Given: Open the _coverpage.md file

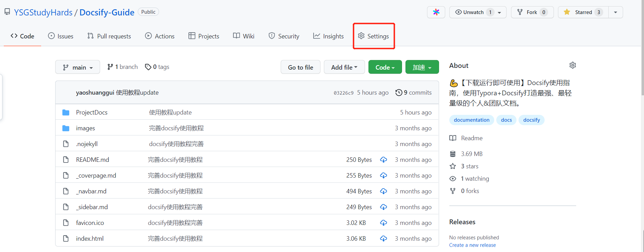Looking at the screenshot, I should [96, 176].
